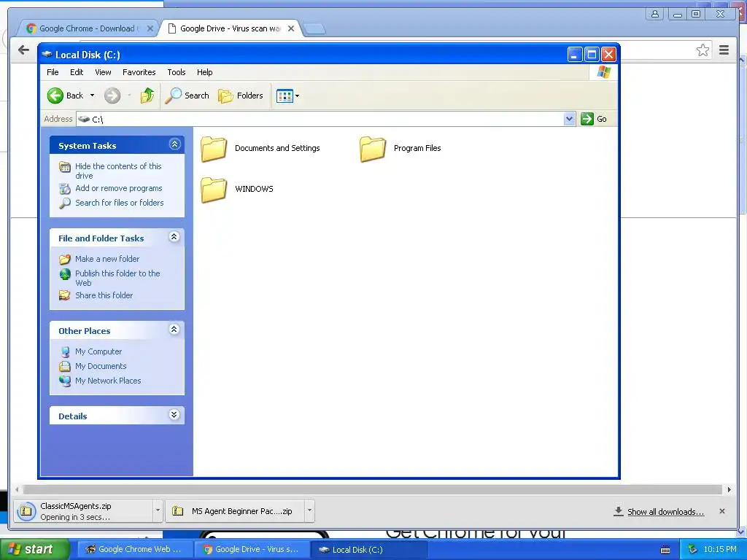Open the File menu
747x560 pixels.
[53, 72]
